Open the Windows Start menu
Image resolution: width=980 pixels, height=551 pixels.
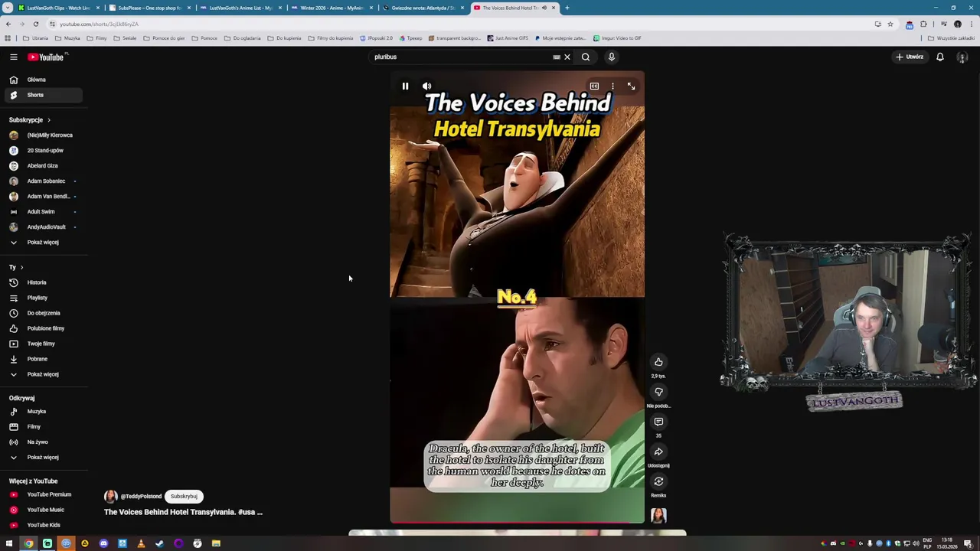9,543
